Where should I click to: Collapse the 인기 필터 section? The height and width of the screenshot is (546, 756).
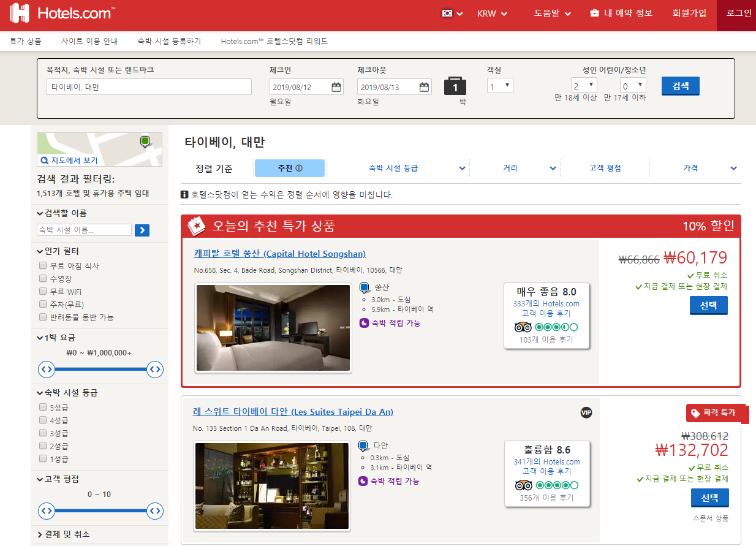pos(58,251)
